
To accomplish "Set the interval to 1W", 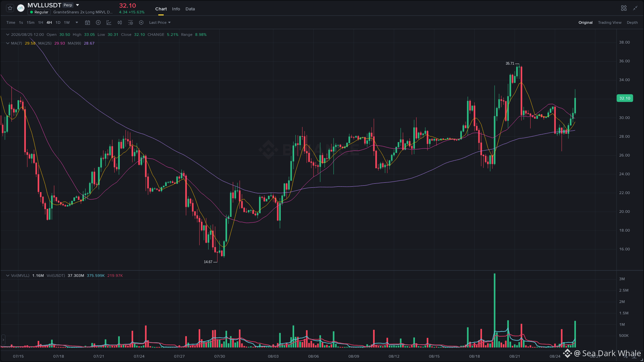I will coord(67,22).
